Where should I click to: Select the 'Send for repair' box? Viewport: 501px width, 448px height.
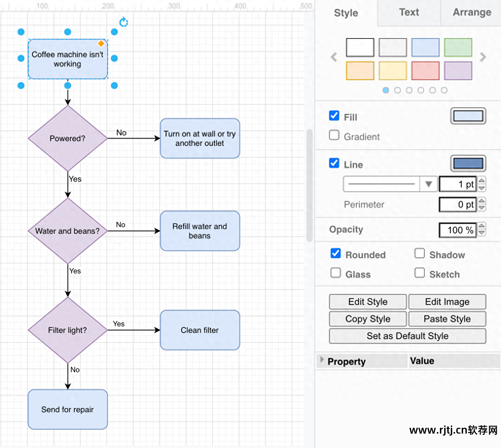pyautogui.click(x=68, y=409)
